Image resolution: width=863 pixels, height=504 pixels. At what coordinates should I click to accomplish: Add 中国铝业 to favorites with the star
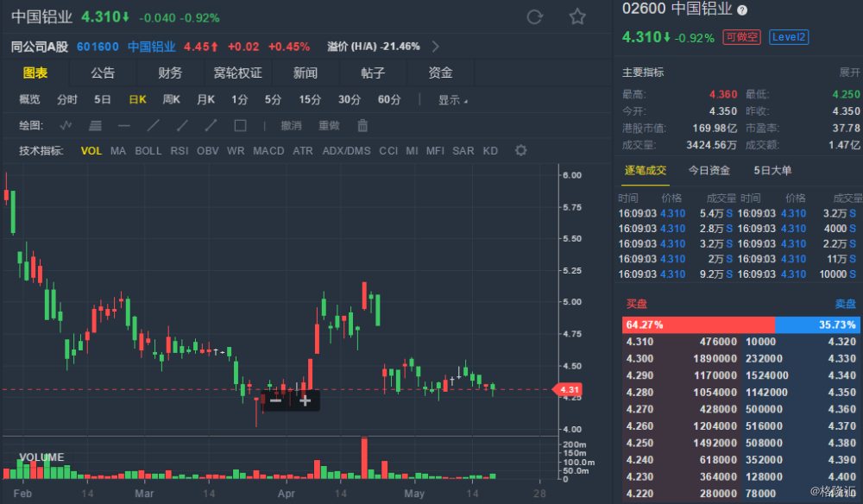tap(576, 17)
